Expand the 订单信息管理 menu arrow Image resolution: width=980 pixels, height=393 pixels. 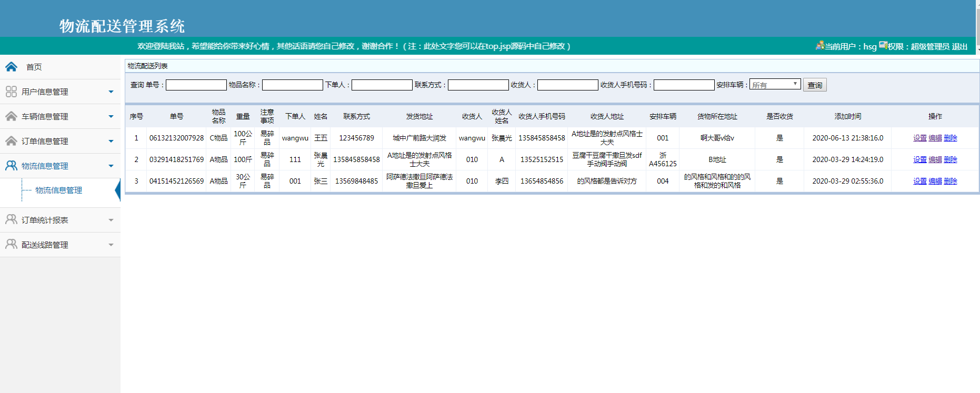[111, 141]
